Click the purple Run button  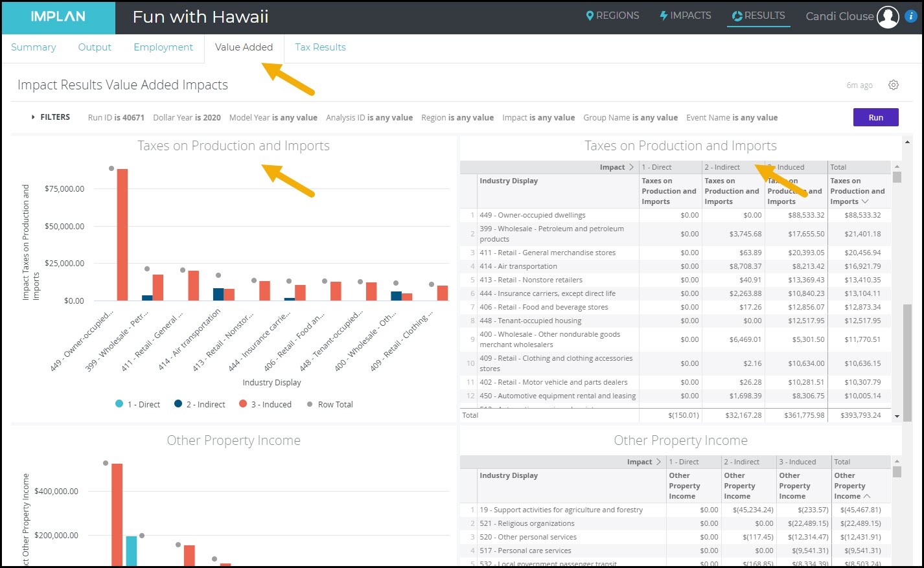point(875,117)
